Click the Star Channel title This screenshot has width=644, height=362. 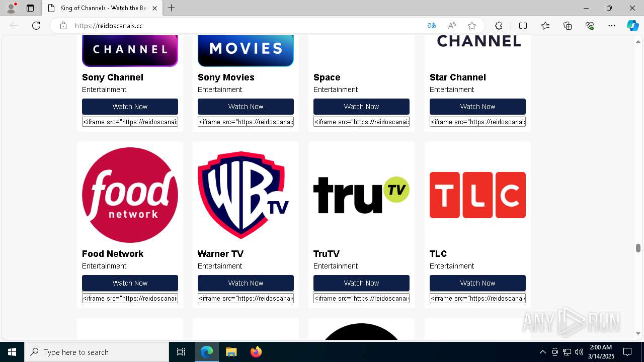458,77
